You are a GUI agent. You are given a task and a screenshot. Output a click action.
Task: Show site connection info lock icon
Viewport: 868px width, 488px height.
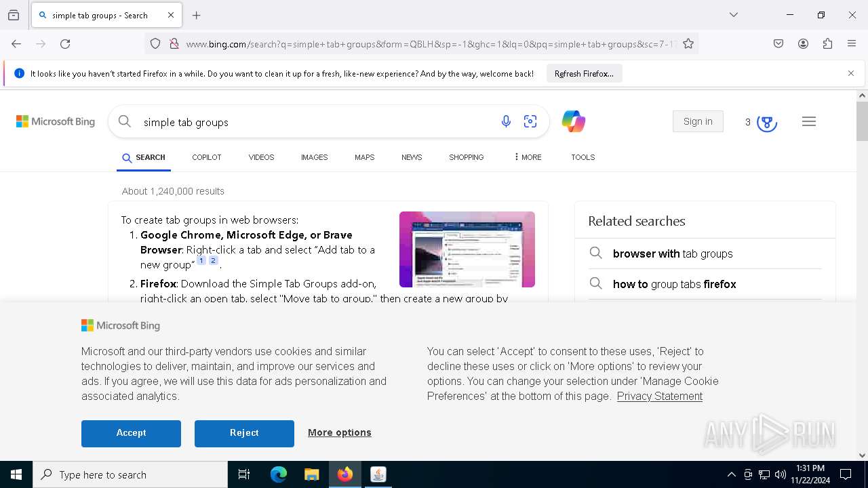174,43
